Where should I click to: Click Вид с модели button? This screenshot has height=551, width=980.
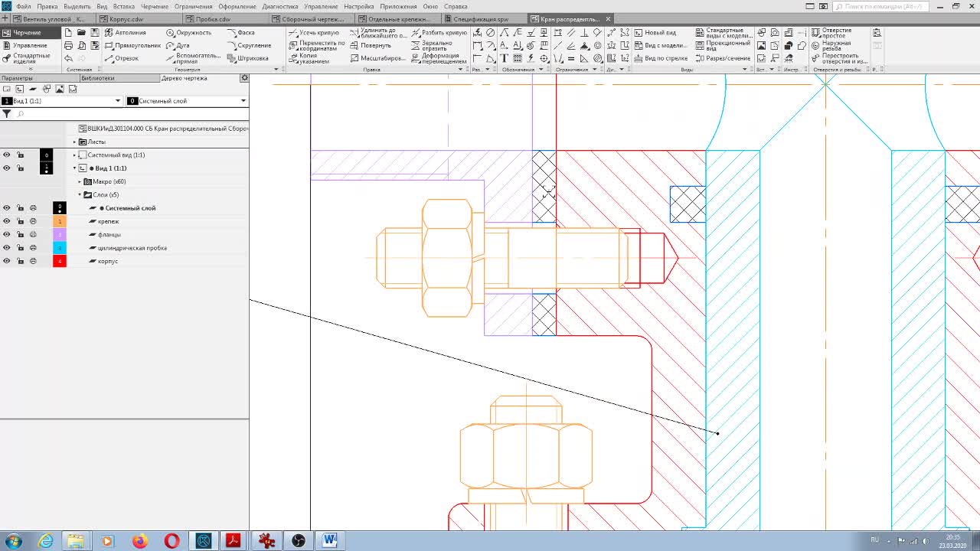tap(660, 45)
